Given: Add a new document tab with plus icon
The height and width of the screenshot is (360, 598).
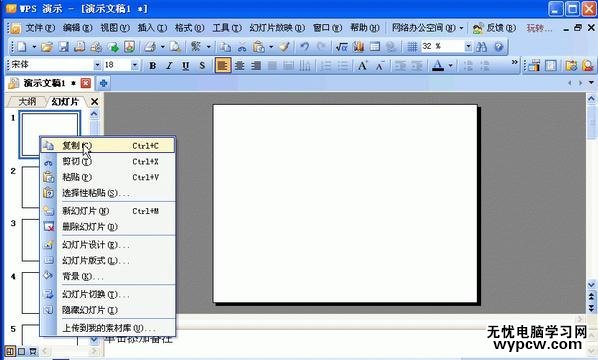Looking at the screenshot, I should 103,83.
